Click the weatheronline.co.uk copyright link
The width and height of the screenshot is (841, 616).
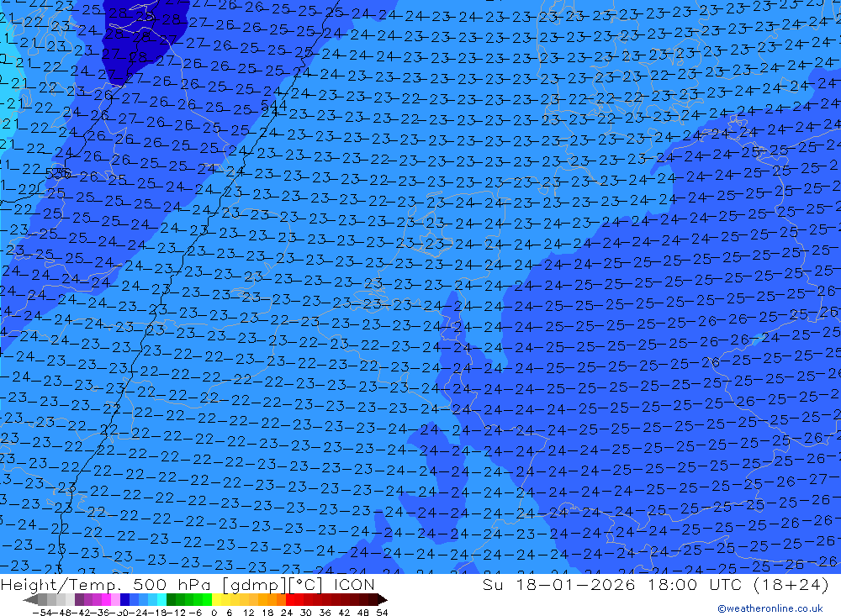(770, 608)
